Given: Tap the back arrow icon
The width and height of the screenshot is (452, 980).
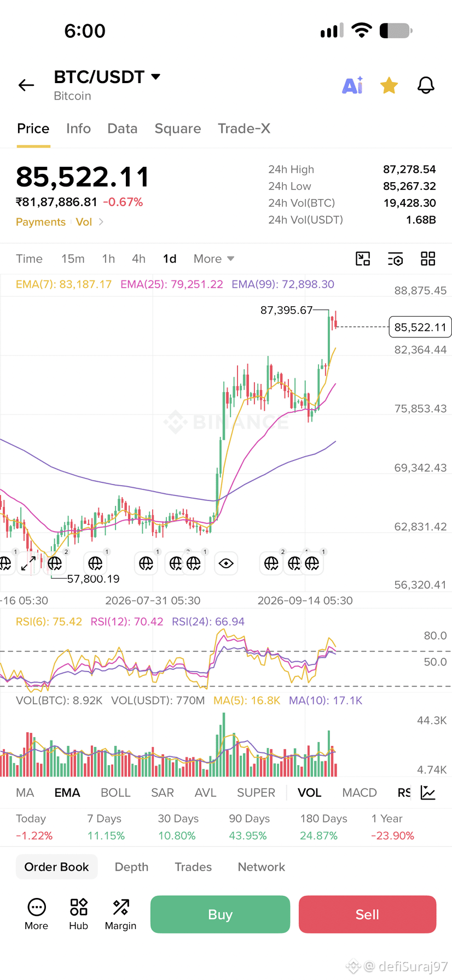Looking at the screenshot, I should click(26, 85).
